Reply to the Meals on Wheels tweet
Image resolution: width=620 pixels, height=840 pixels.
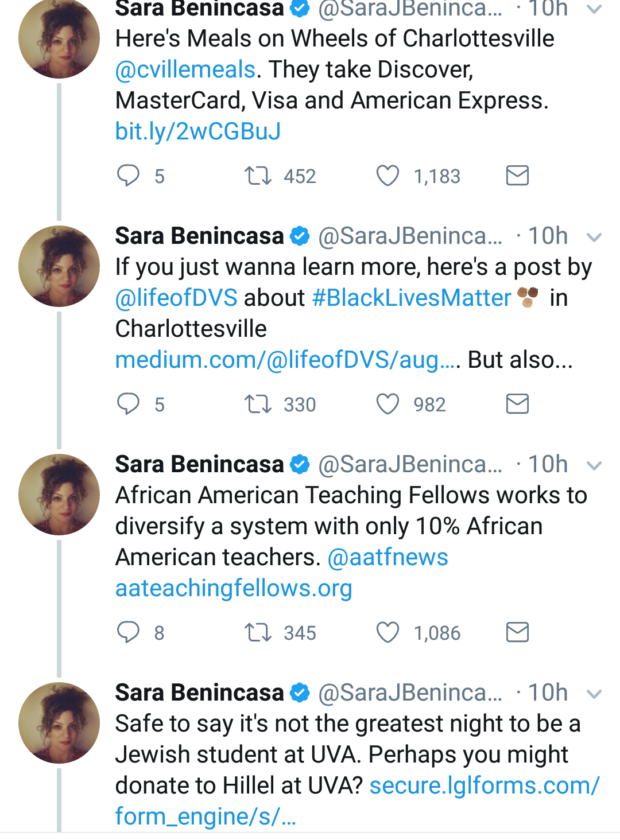(x=129, y=176)
